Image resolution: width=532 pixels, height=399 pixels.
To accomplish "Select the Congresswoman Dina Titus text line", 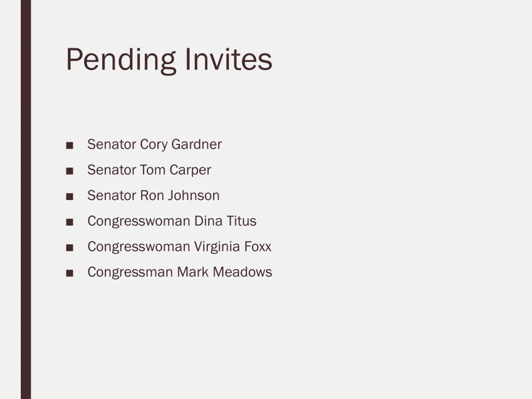I will click(x=172, y=222).
